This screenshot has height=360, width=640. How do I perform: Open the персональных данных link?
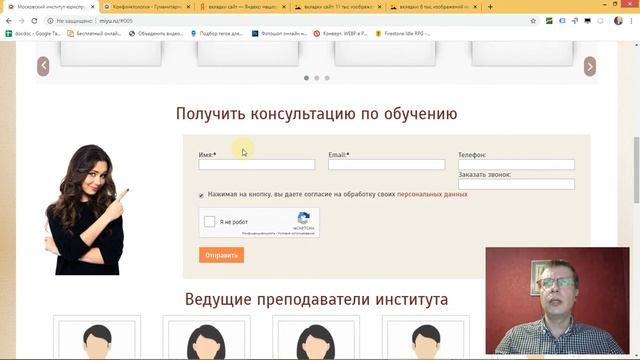point(432,194)
